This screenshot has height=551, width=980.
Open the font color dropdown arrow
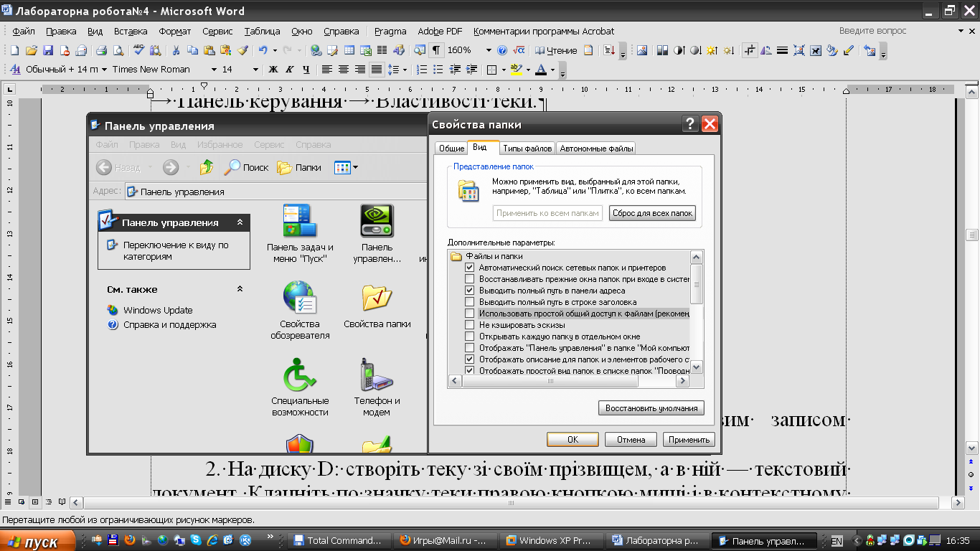click(553, 70)
